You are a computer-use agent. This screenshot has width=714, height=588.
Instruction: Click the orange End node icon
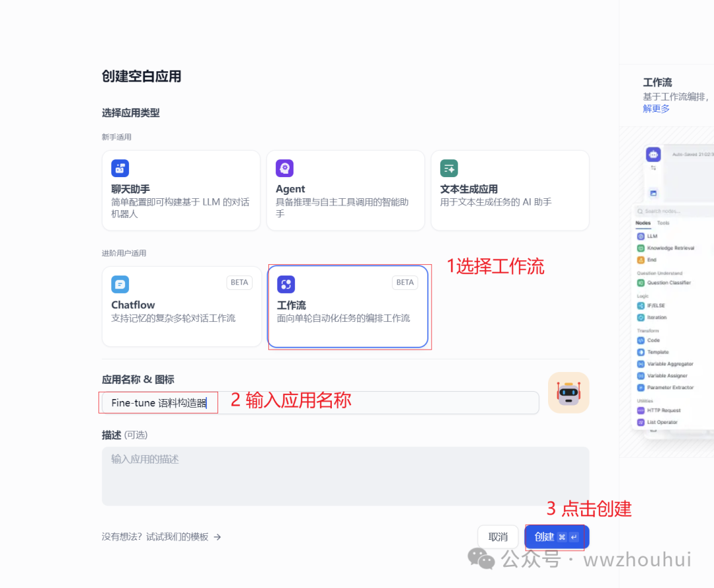[x=641, y=260]
